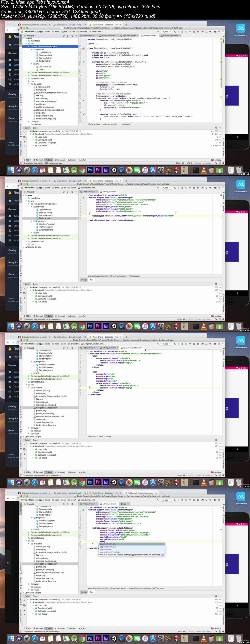
Task: Click the companion object breadcrumb
Action: point(111,124)
